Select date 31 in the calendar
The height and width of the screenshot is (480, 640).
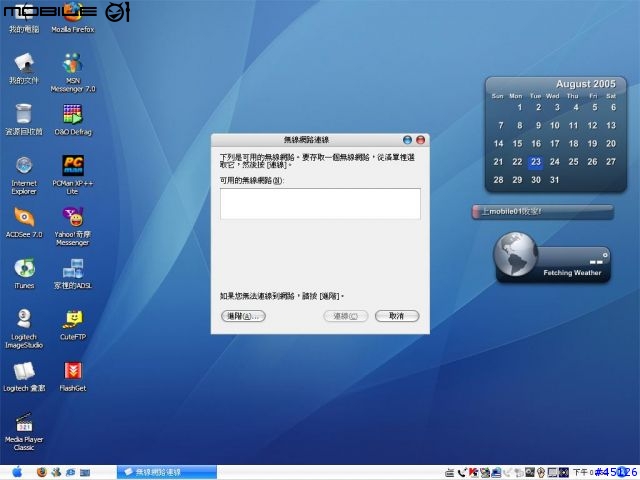(x=554, y=180)
